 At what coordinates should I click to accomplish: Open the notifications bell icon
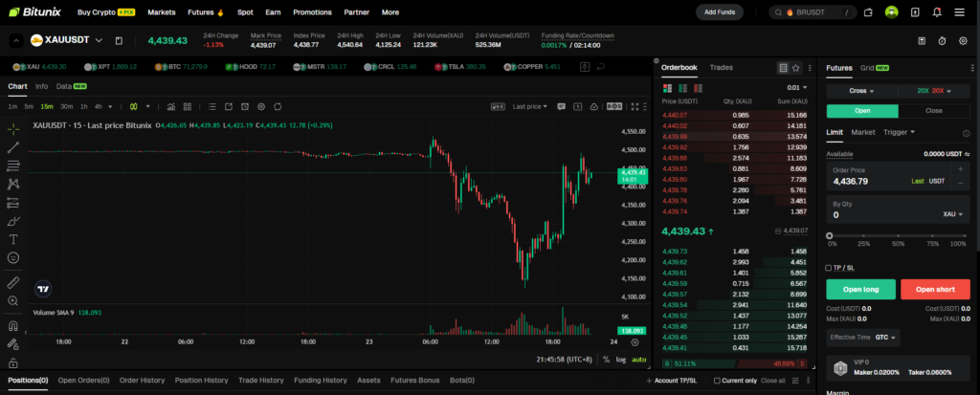937,11
